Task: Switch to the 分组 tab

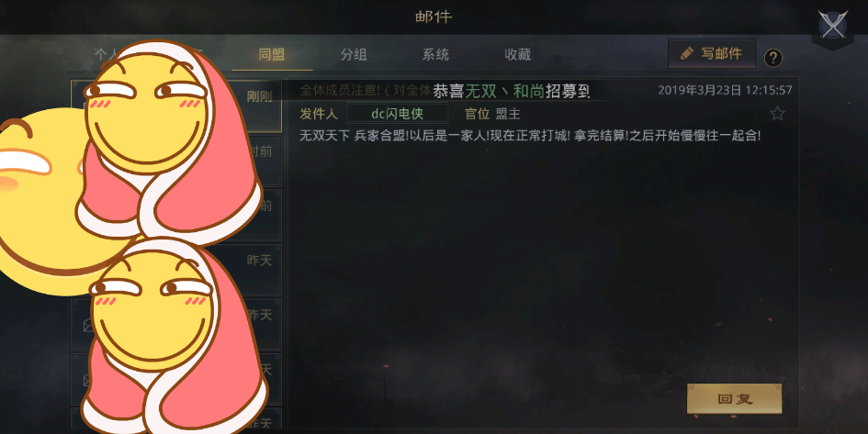Action: (x=354, y=55)
